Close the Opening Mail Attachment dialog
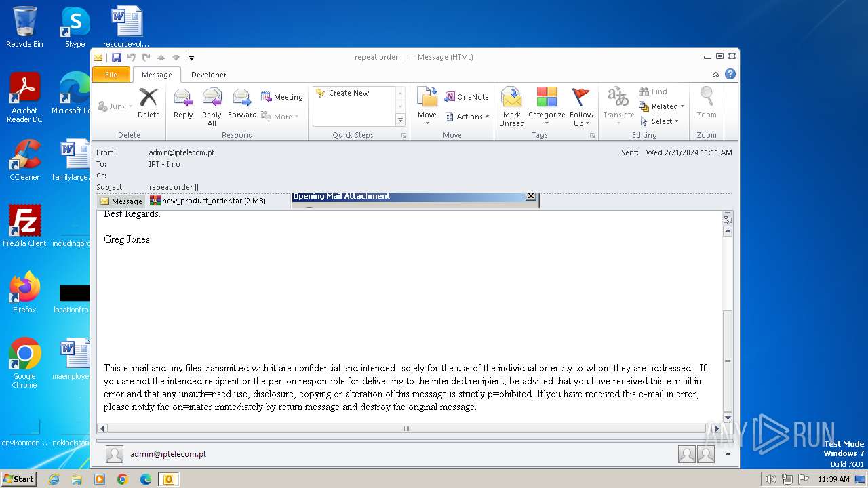Viewport: 868px width, 488px height. [x=531, y=197]
